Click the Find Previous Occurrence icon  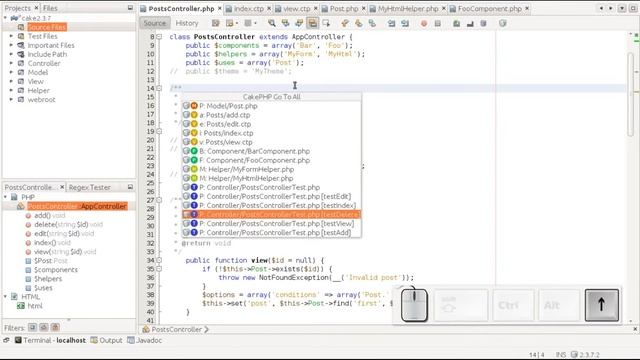285,23
